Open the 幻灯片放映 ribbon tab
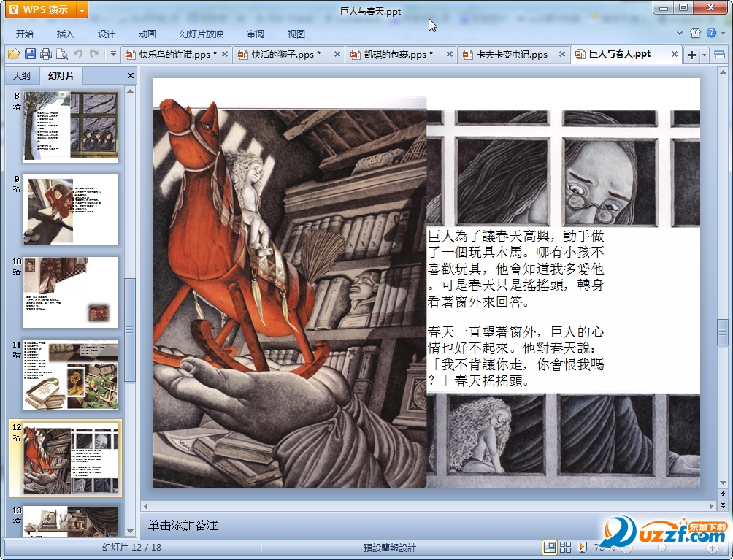The image size is (733, 560). pyautogui.click(x=202, y=34)
